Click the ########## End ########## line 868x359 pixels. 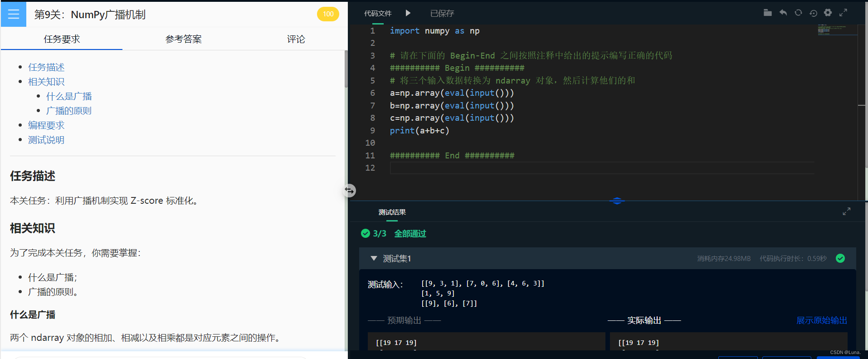[x=452, y=156]
